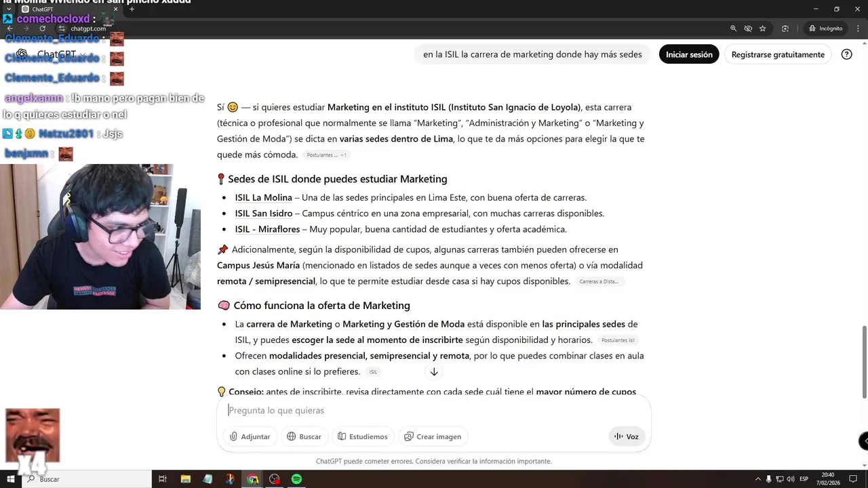Open a new tab with plus button

pos(132,9)
